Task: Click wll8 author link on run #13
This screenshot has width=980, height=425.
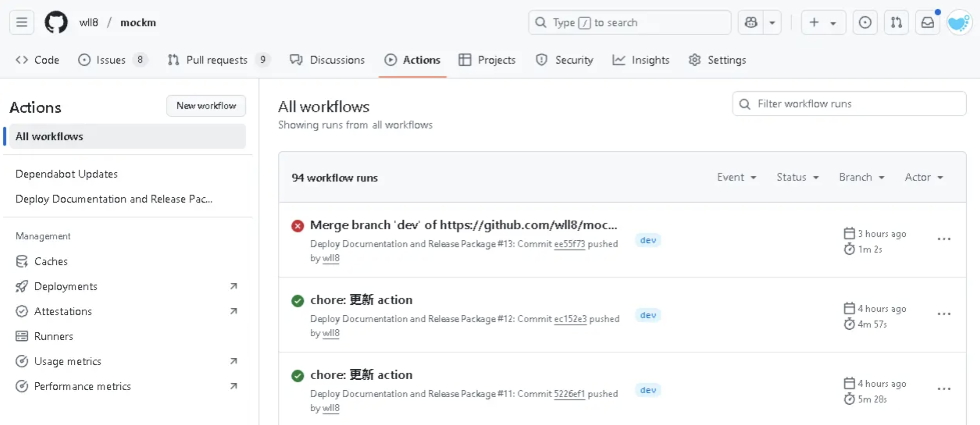Action: (x=331, y=258)
